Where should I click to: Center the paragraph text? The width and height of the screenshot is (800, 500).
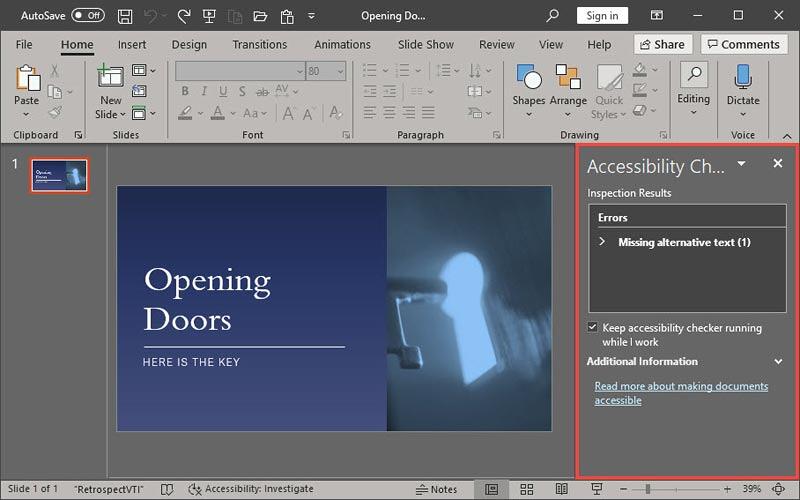click(x=389, y=112)
